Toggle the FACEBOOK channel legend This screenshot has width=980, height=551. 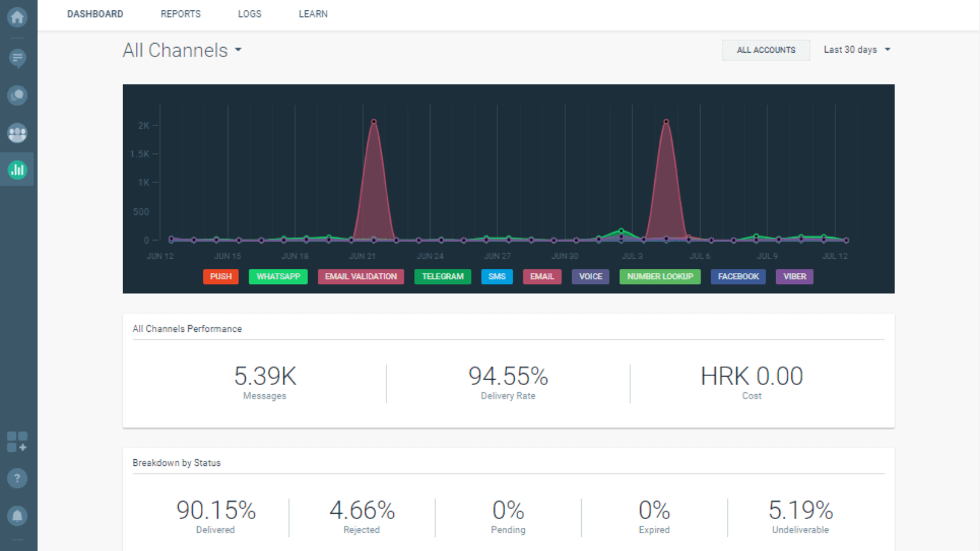coord(738,277)
